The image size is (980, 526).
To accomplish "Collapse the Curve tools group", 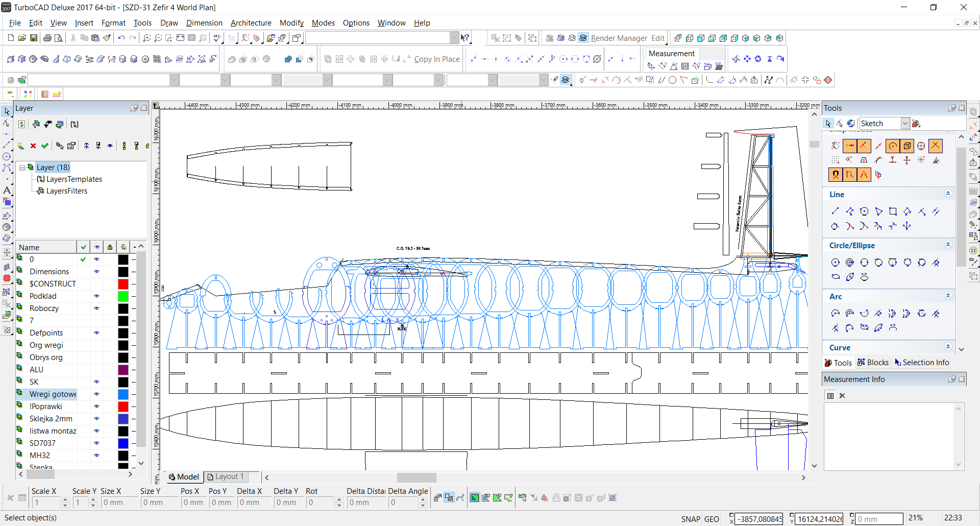I will click(948, 347).
